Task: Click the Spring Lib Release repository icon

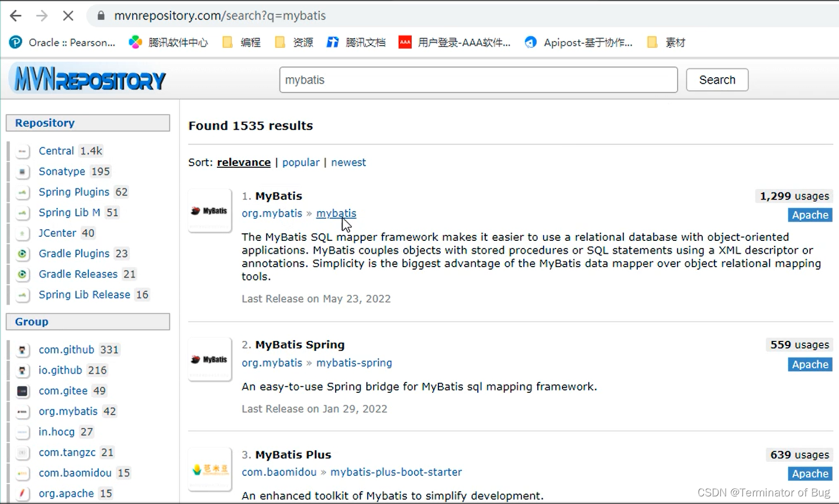Action: [22, 295]
